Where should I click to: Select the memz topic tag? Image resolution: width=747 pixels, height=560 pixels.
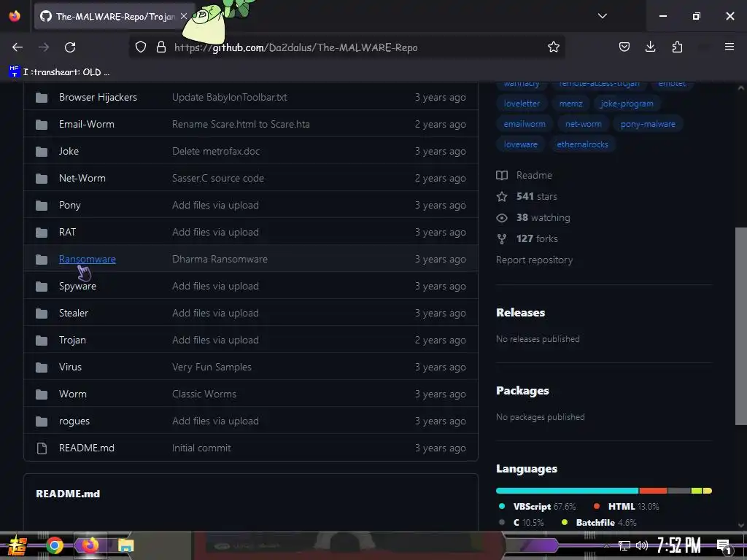[570, 104]
